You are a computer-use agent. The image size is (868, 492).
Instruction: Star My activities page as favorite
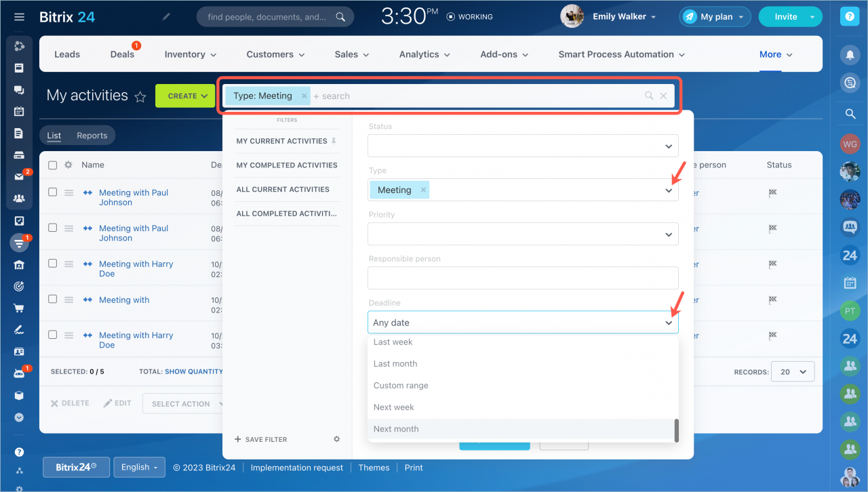click(140, 97)
